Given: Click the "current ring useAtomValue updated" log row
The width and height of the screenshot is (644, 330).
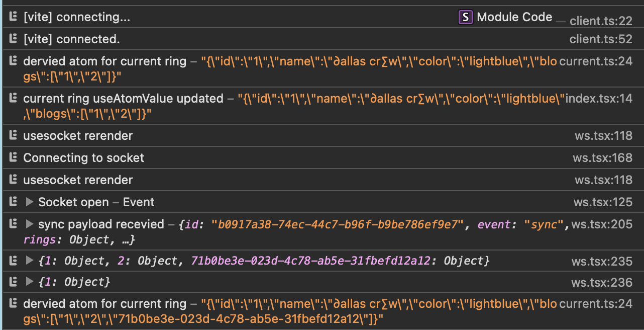Looking at the screenshot, I should coord(121,98).
